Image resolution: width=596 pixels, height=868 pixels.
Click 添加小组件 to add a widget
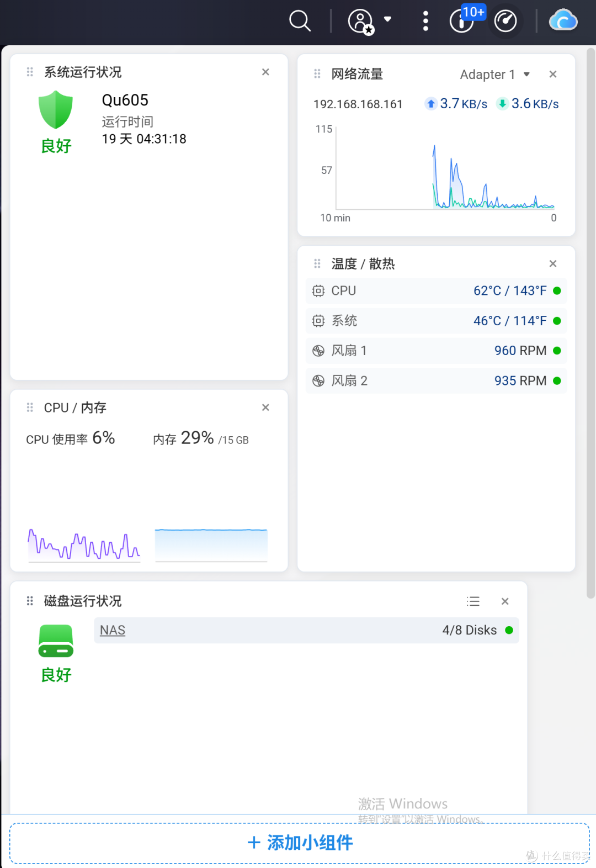coord(300,843)
